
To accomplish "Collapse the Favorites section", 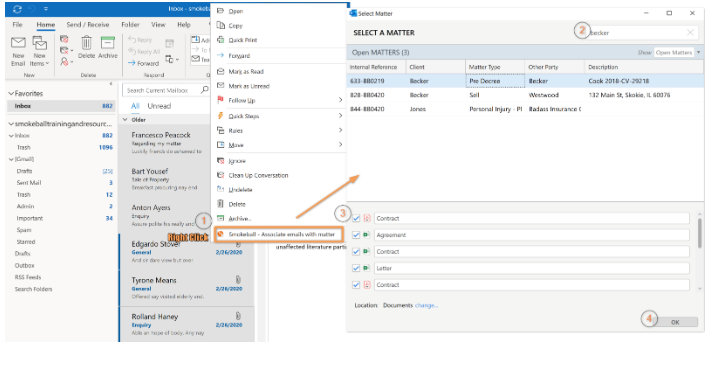I will (11, 93).
